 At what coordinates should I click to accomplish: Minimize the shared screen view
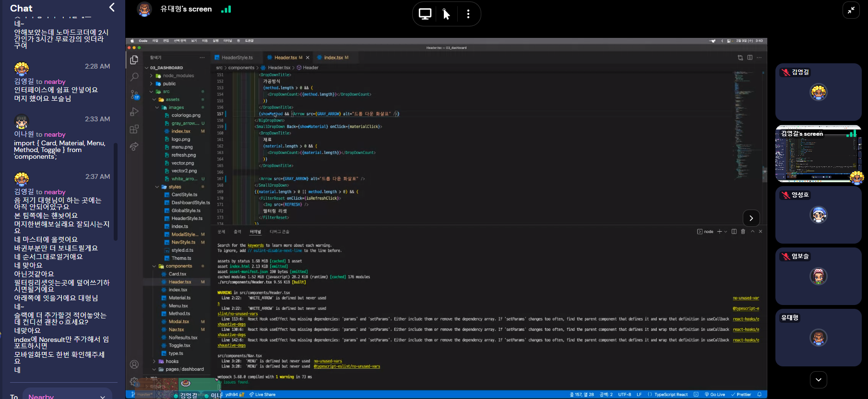(x=851, y=10)
